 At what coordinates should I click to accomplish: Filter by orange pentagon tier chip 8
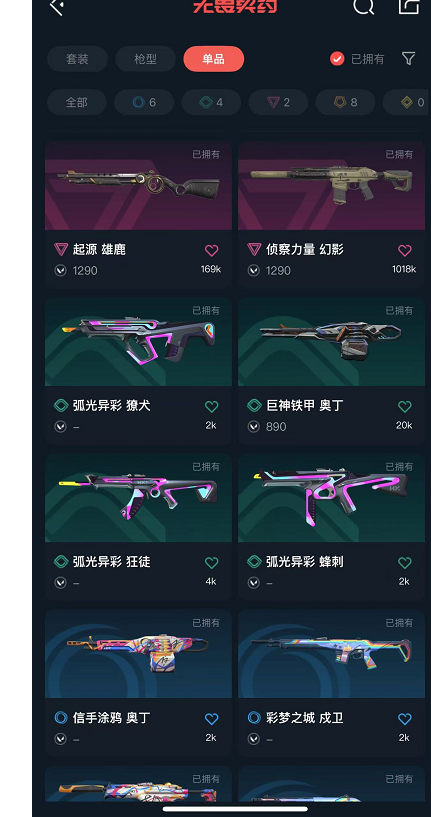pyautogui.click(x=345, y=102)
